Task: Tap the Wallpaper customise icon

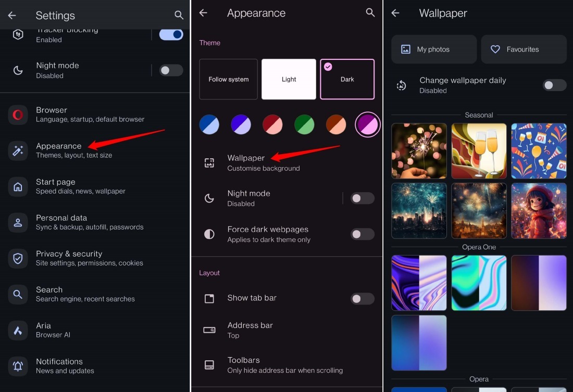Action: pyautogui.click(x=209, y=163)
